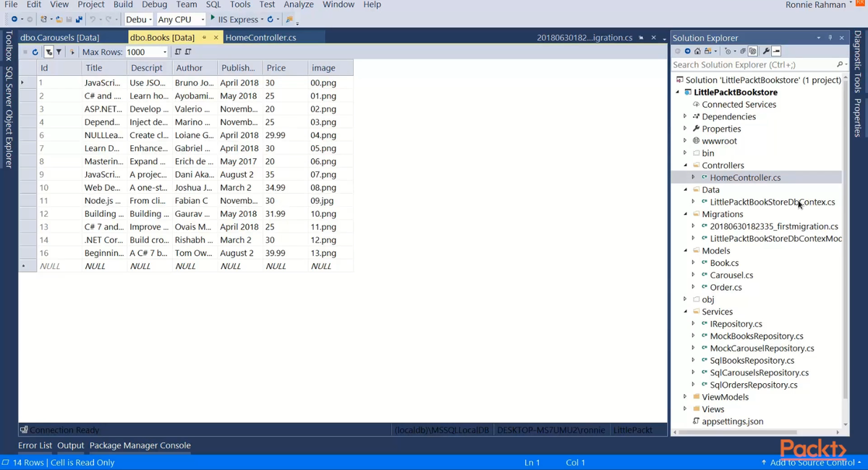This screenshot has width=868, height=470.
Task: Click Undo icon in main toolbar
Action: coord(93,20)
